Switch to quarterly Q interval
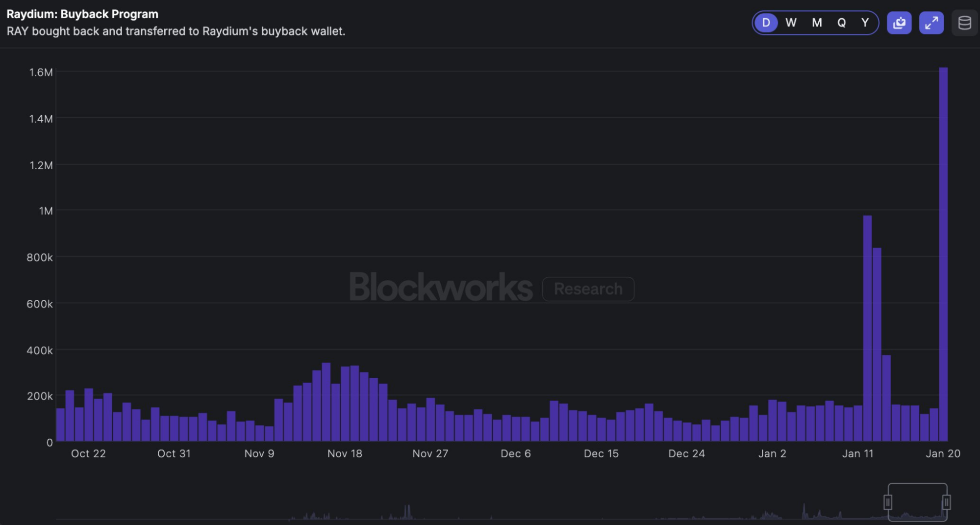 (x=841, y=23)
